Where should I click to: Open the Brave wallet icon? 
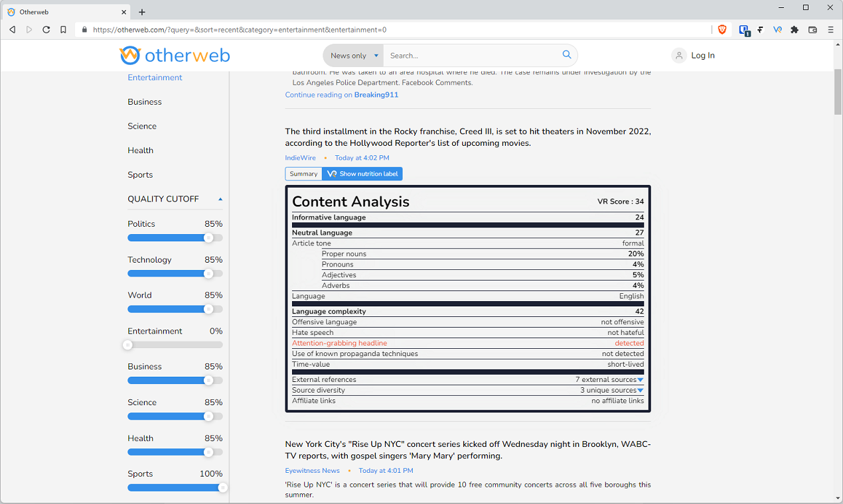812,30
